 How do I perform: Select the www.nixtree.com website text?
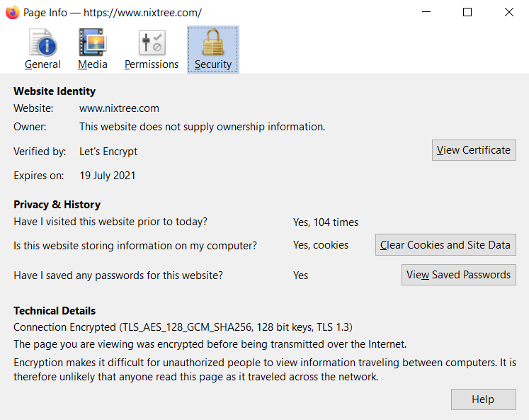pos(119,108)
